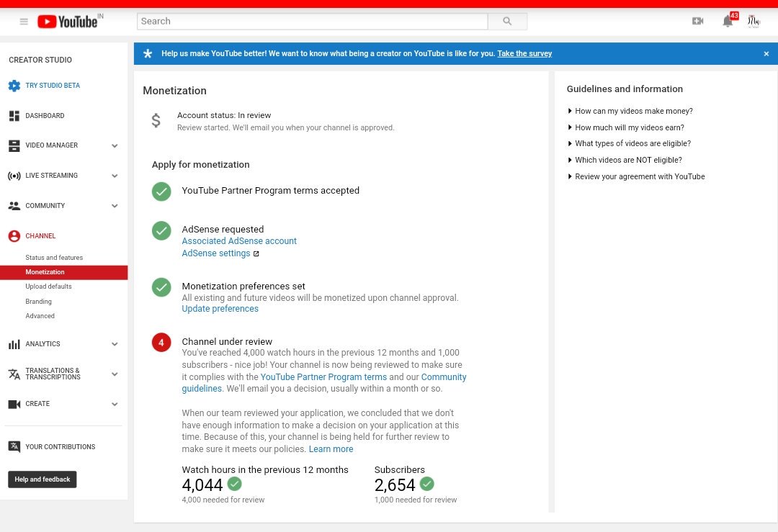Image resolution: width=778 pixels, height=532 pixels.
Task: Click the Help and feedback button
Action: point(43,479)
